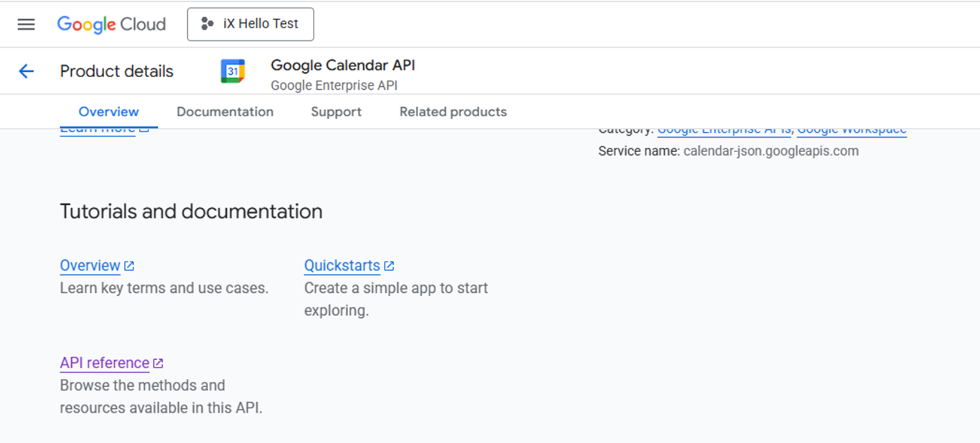Click external-link icon beside Overview link
This screenshot has height=443, width=980.
click(x=129, y=266)
